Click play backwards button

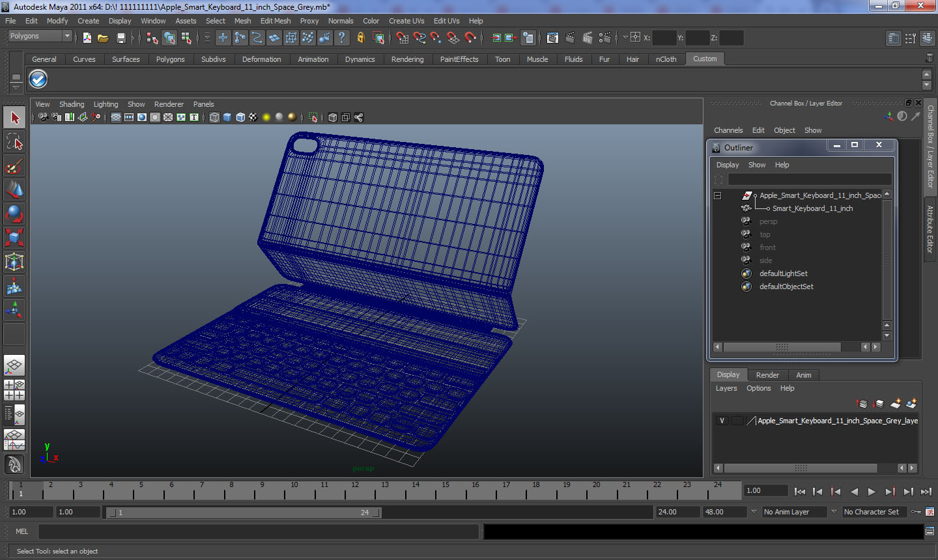(x=854, y=492)
